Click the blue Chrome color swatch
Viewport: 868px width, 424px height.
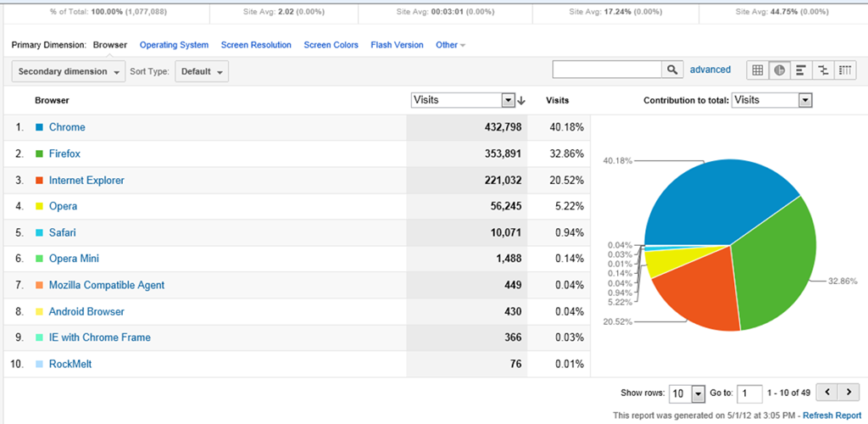(39, 127)
